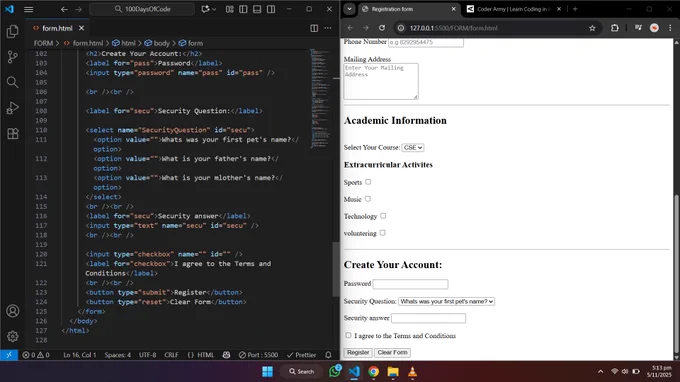Select the form.html editor tab

[57, 28]
